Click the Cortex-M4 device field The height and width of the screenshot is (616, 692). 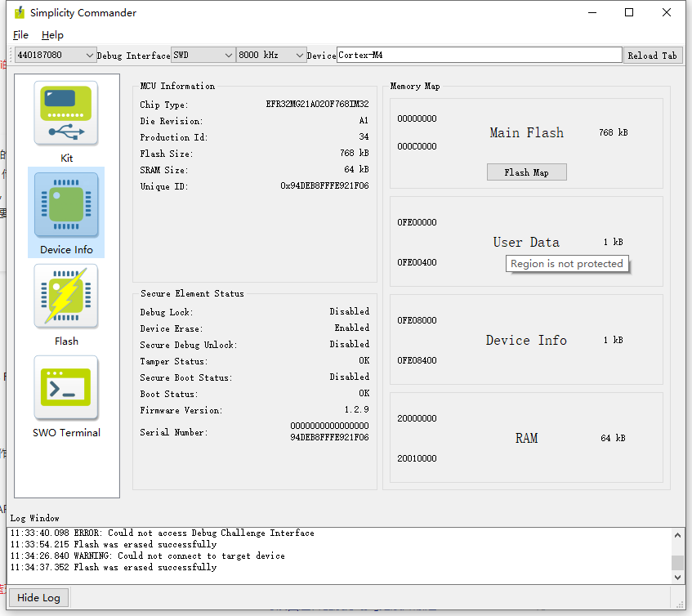click(478, 55)
